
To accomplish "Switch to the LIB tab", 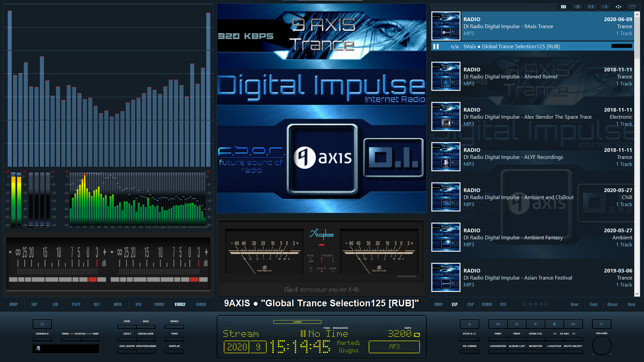I will pyautogui.click(x=55, y=304).
